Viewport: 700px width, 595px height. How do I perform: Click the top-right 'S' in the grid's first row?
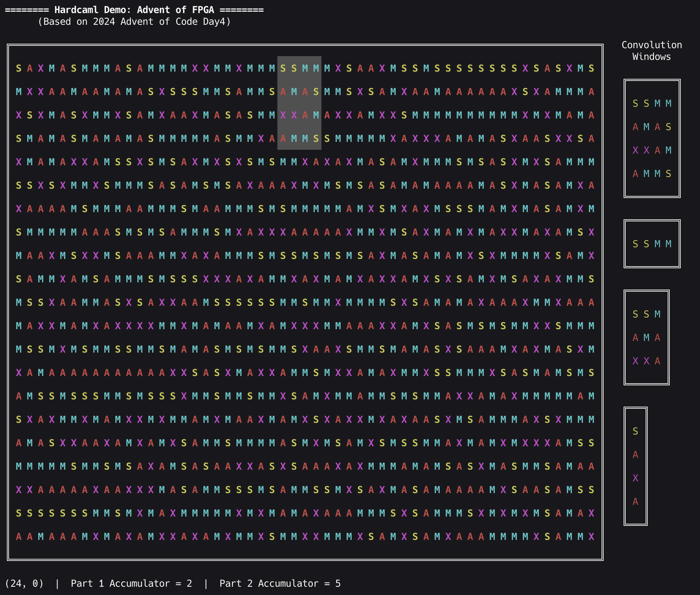pyautogui.click(x=591, y=69)
